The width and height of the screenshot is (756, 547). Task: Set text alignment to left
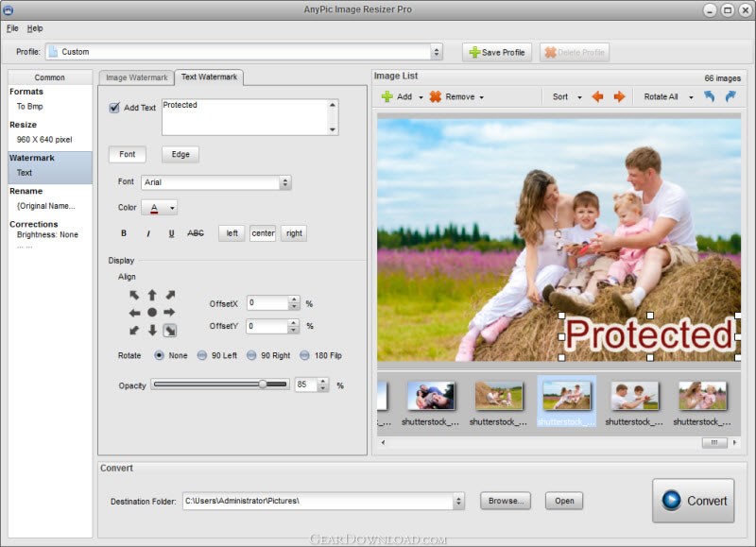(232, 233)
